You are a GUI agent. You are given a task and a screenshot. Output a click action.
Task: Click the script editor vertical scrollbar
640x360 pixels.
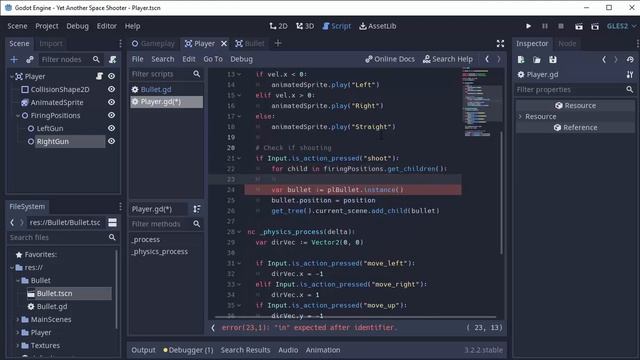pos(502,192)
